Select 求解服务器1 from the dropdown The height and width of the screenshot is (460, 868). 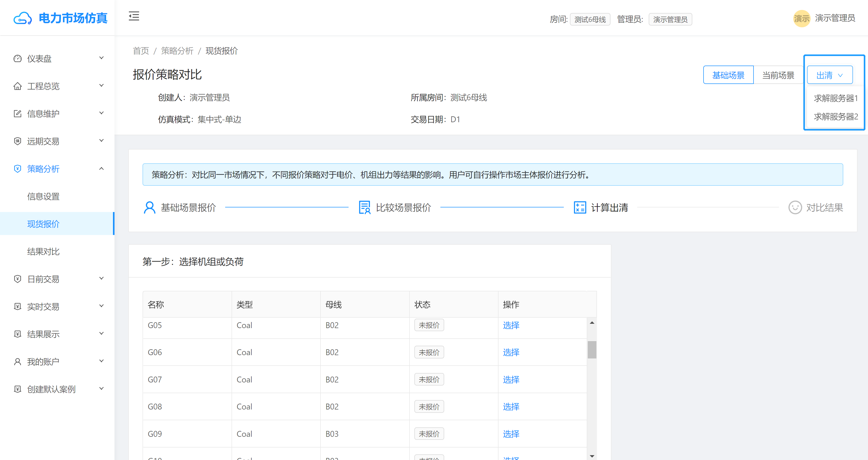point(836,98)
